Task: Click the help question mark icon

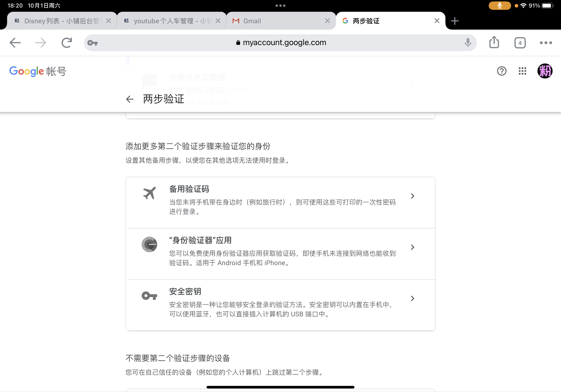Action: (502, 71)
